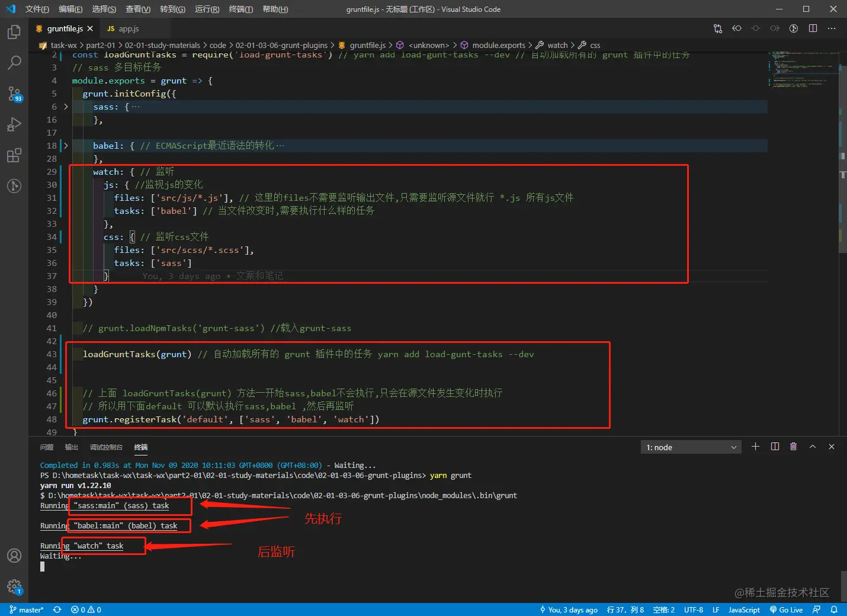Switch to the 调试控制台 panel tab
Viewport: 847px width, 616px height.
pyautogui.click(x=106, y=447)
